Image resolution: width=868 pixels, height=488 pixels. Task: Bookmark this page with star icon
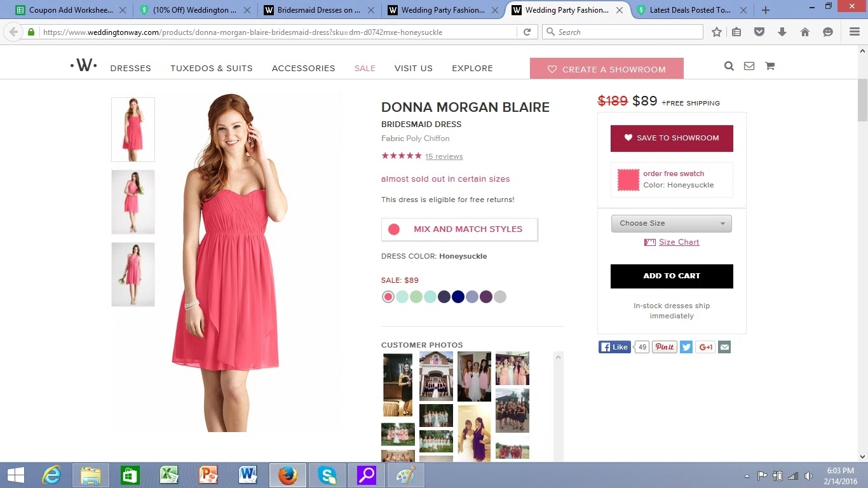tap(717, 32)
